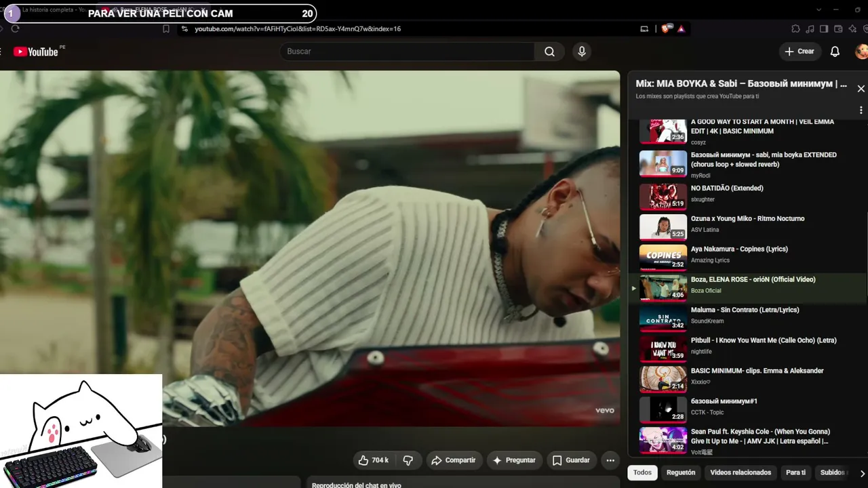Open more actions menu below the video
Screen dimensions: 868x488
610,460
